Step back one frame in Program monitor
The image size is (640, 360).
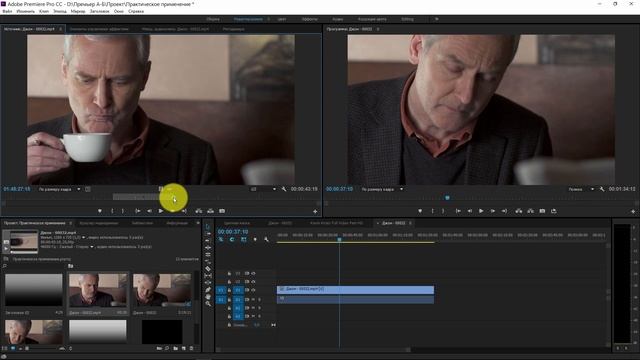(470, 211)
